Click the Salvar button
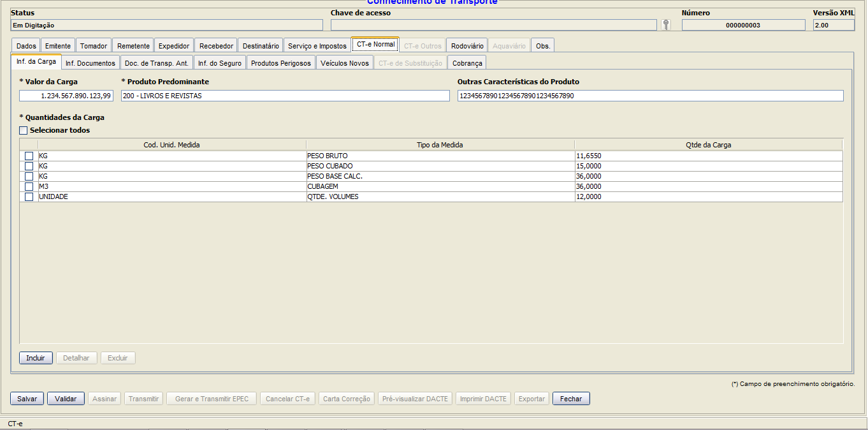 click(x=27, y=399)
